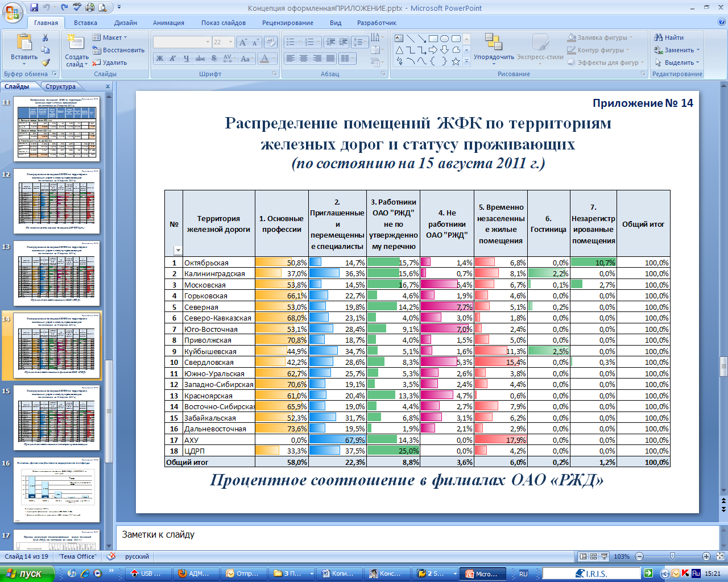Open Print Preview from Quick Access toolbar
This screenshot has height=582, width=728.
coord(102,8)
